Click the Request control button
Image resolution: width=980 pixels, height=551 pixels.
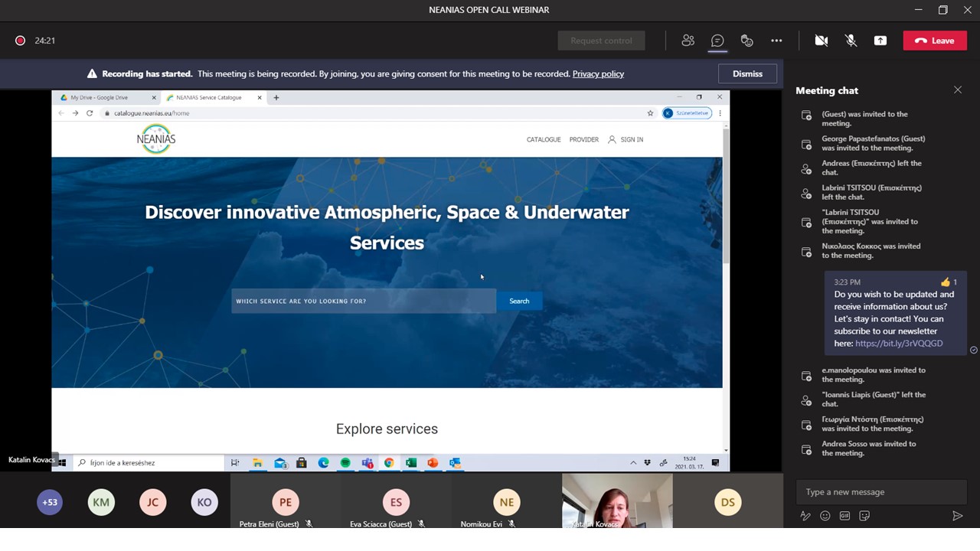[x=601, y=41]
